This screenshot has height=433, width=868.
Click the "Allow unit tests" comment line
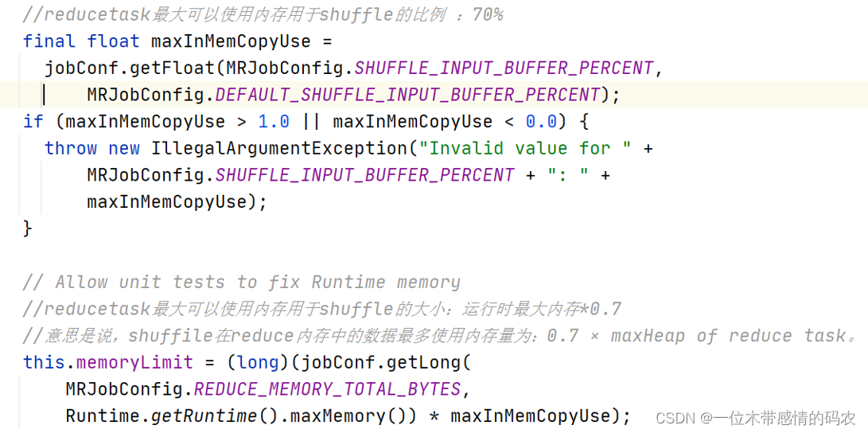coord(242,282)
